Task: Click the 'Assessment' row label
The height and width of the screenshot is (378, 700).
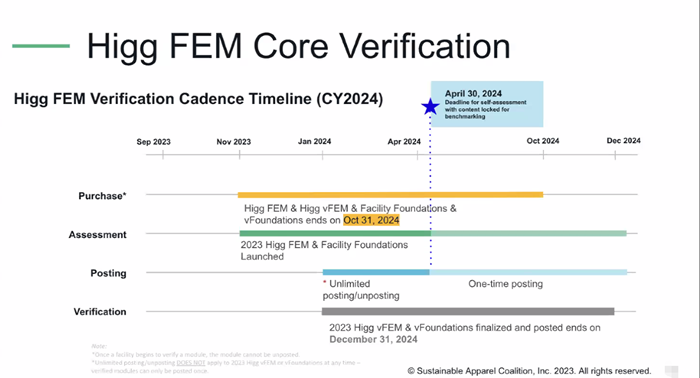Action: (97, 235)
